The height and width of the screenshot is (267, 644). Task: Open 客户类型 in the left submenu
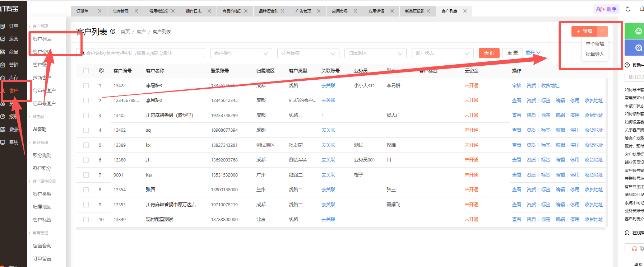coord(42,194)
